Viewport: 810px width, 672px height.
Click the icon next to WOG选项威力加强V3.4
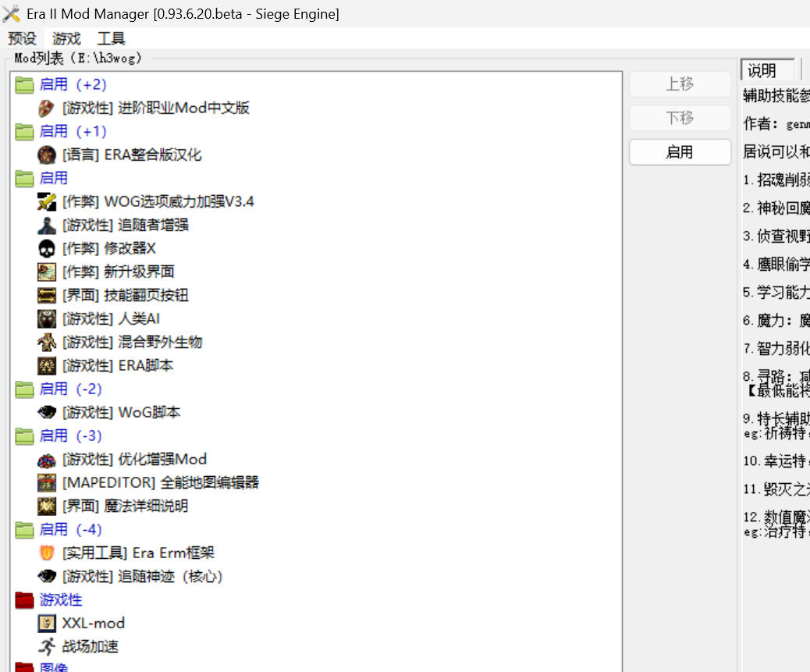[x=47, y=201]
